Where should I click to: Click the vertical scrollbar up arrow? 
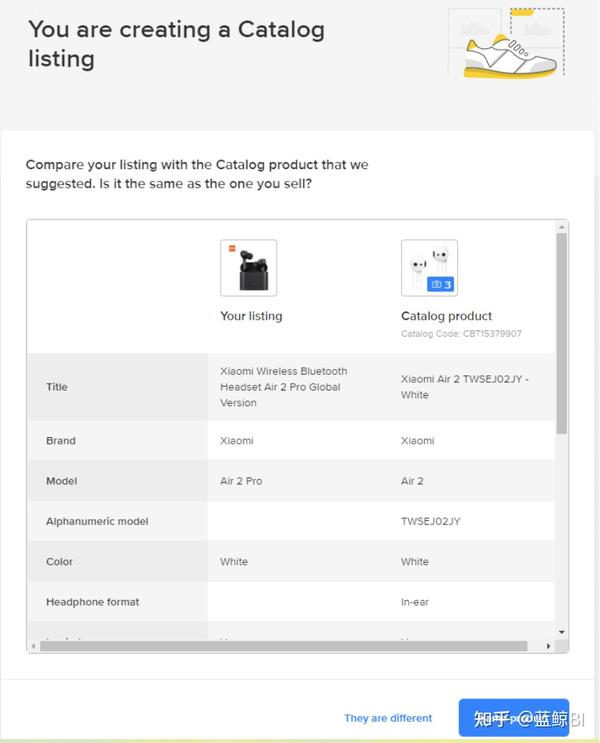click(x=561, y=227)
